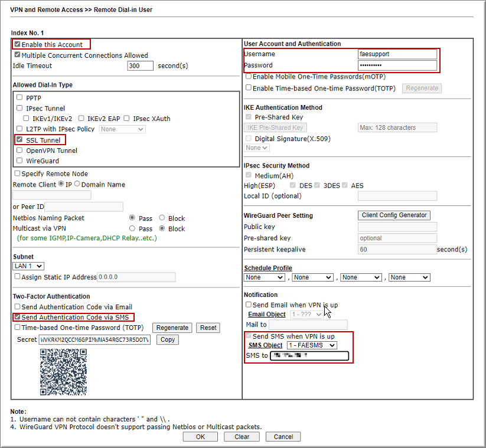Click the IKE Pre-Shared Key button
Viewport: 486px width, 448px height.
tap(275, 127)
